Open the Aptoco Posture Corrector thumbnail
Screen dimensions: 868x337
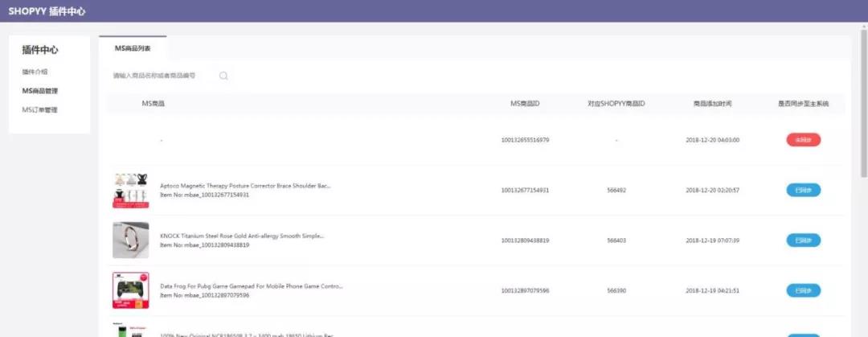(x=131, y=190)
